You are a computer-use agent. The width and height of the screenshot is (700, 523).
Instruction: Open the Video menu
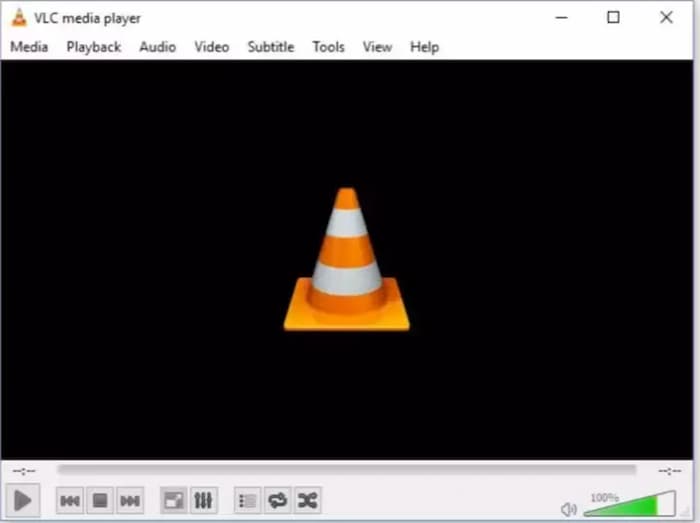tap(212, 47)
